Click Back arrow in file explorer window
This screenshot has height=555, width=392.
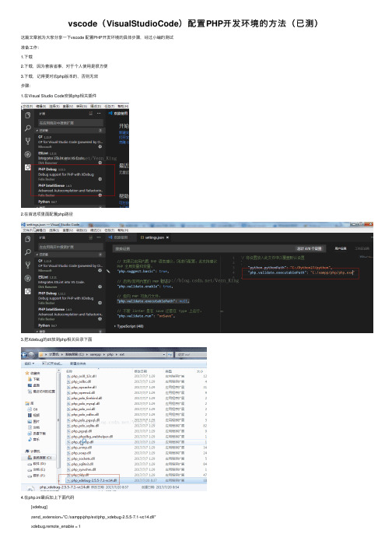(x=25, y=354)
